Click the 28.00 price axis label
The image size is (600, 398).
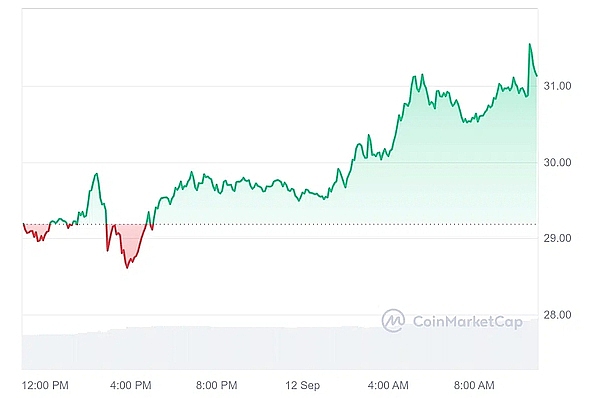pyautogui.click(x=557, y=315)
